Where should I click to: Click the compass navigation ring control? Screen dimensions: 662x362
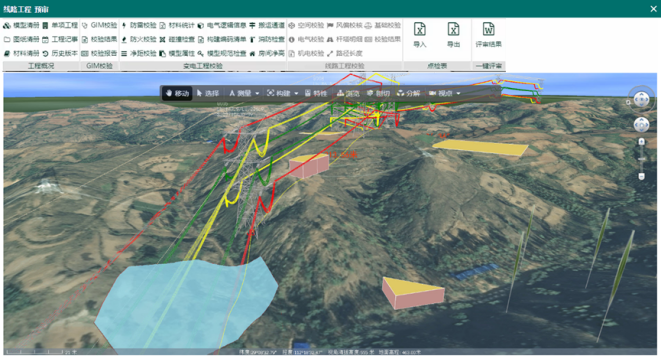641,100
